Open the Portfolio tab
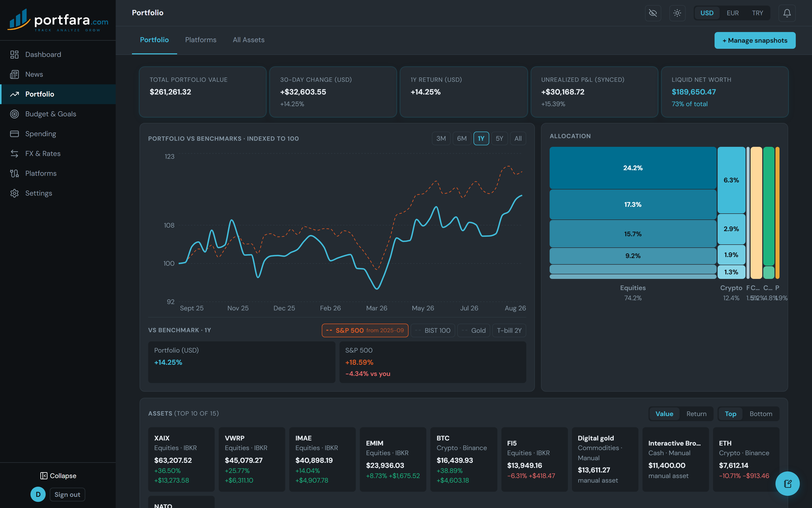 154,40
